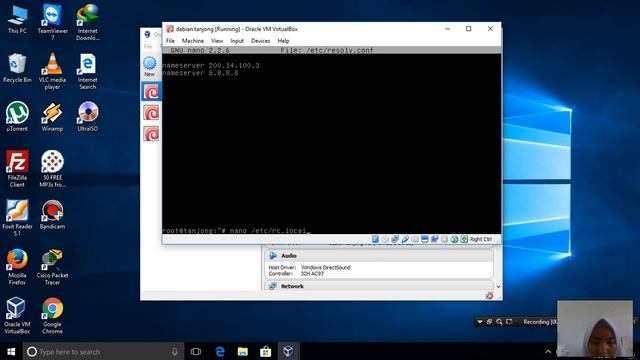Open Bandicam desktop shortcut
The width and height of the screenshot is (640, 360).
click(x=52, y=215)
